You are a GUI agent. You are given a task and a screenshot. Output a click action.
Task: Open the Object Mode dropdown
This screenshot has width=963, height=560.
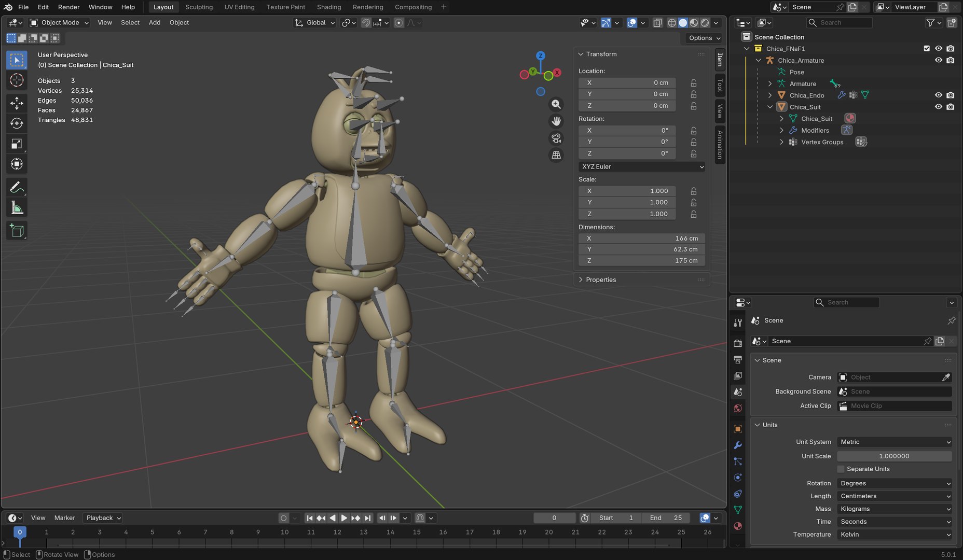point(59,22)
